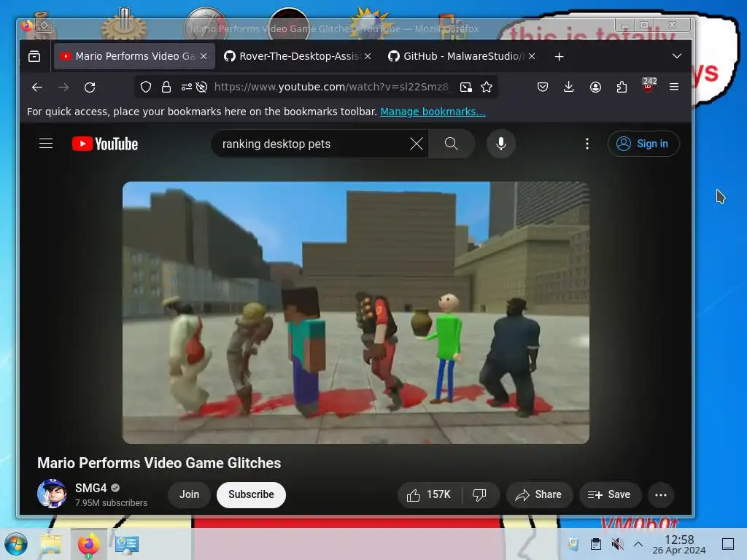List all tabs dropdown chevron
The image size is (747, 560).
click(x=676, y=56)
